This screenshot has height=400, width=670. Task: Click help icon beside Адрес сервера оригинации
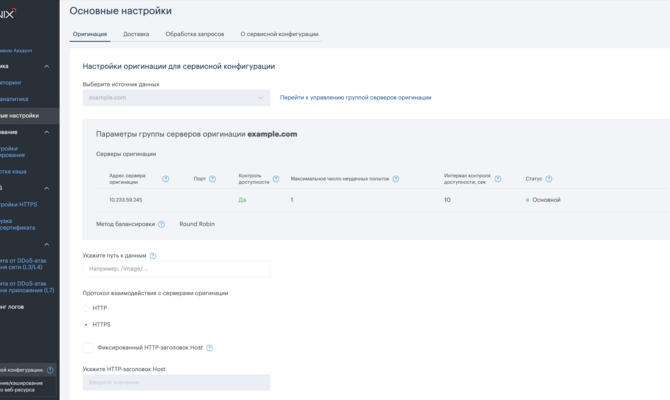coord(165,179)
